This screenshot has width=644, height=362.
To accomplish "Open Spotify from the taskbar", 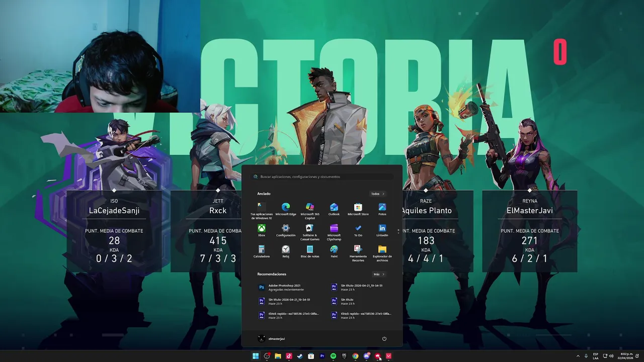I will [x=333, y=356].
